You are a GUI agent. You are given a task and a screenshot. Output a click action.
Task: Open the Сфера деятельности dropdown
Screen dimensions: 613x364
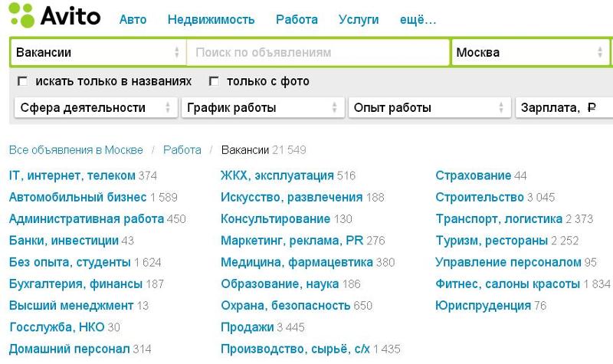(96, 107)
